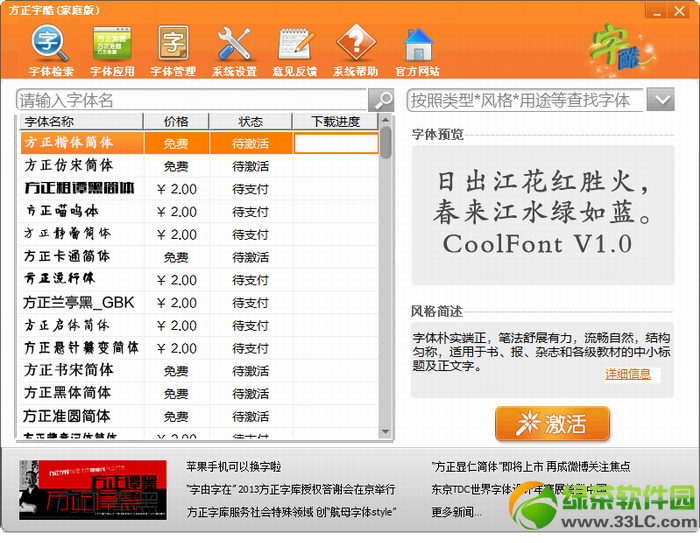Open 字体管理 font management icon
This screenshot has height=543, width=700.
[173, 50]
